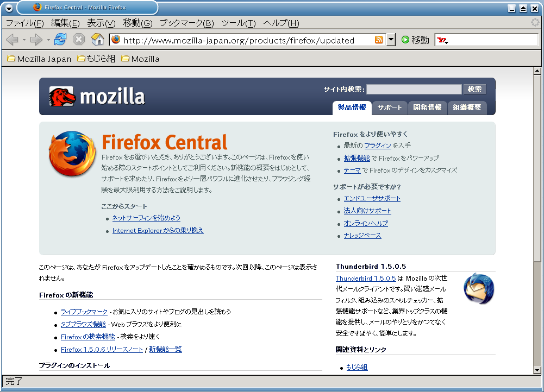The image size is (544, 392).
Task: Click the Back arrow toolbar button
Action: 12,40
